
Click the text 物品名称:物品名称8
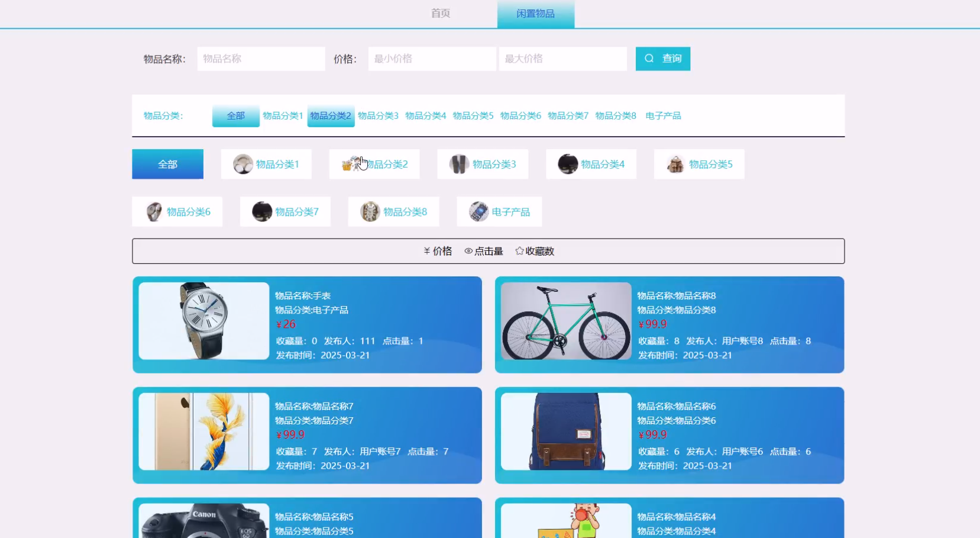677,296
